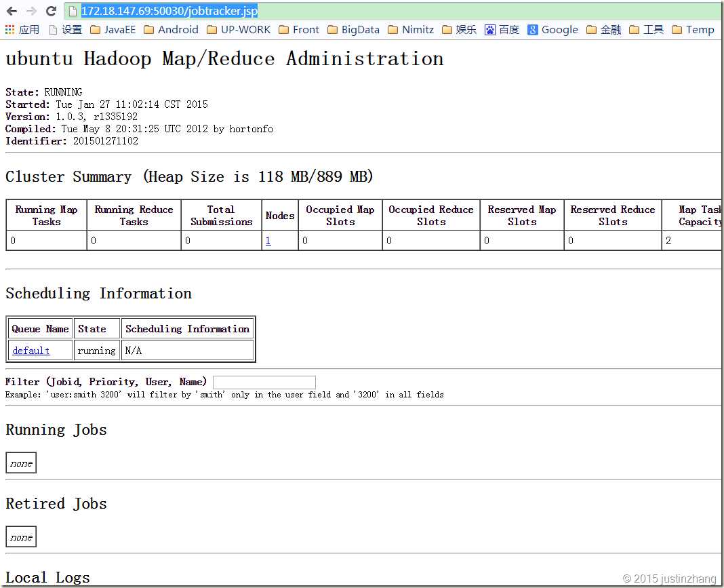Screen dimensions: 724x588
Task: Open the 娱乐 bookmark folder
Action: [459, 30]
